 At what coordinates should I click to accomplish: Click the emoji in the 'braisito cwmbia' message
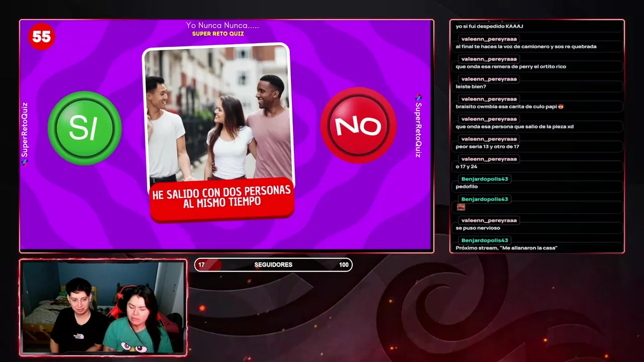click(x=560, y=107)
